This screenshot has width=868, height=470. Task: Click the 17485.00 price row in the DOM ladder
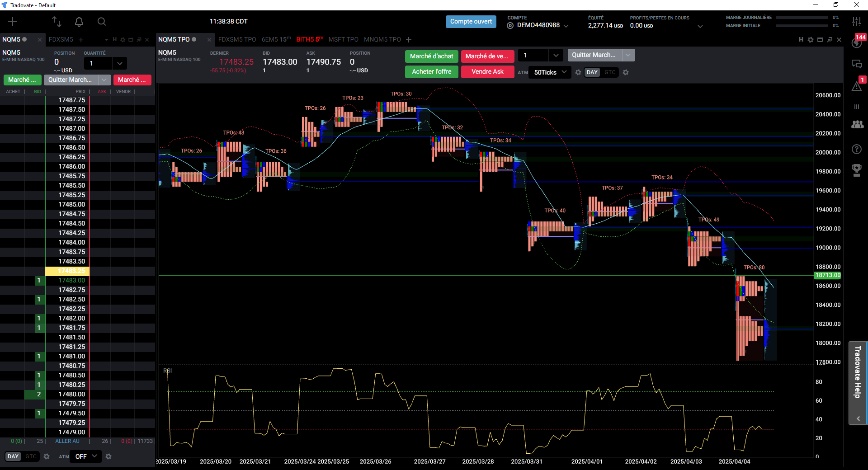(71, 204)
